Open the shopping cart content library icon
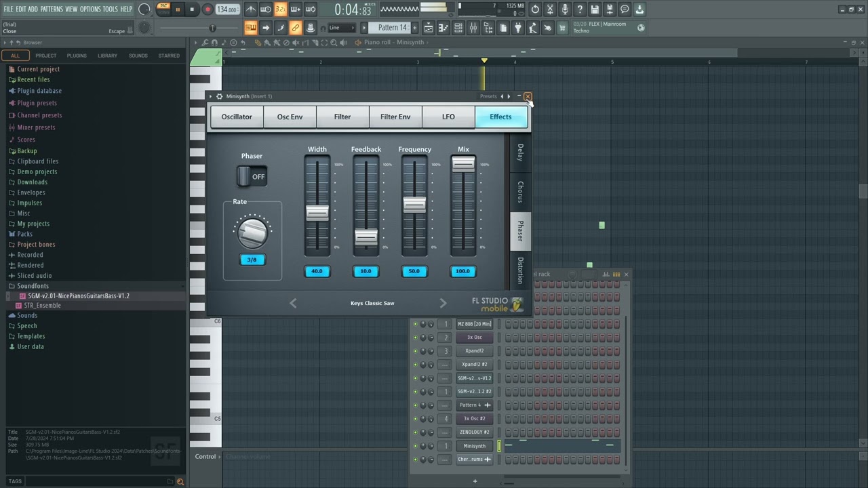This screenshot has height=488, width=868. pyautogui.click(x=562, y=28)
